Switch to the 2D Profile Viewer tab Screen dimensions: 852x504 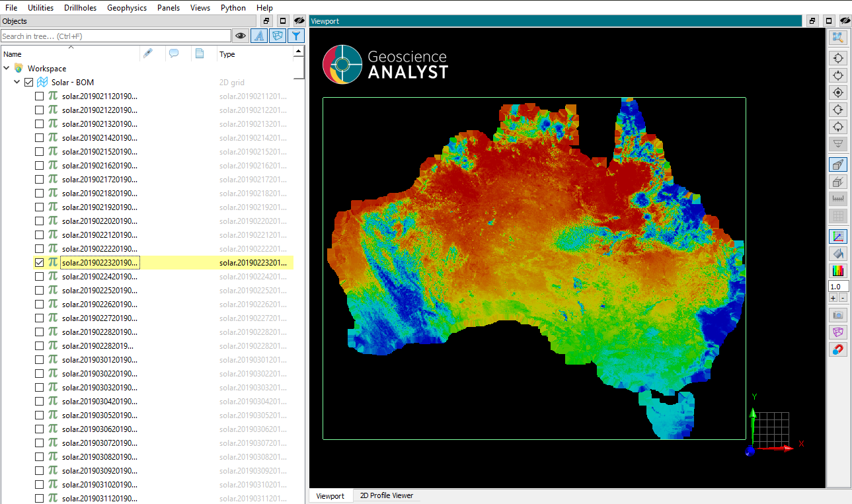click(x=387, y=495)
